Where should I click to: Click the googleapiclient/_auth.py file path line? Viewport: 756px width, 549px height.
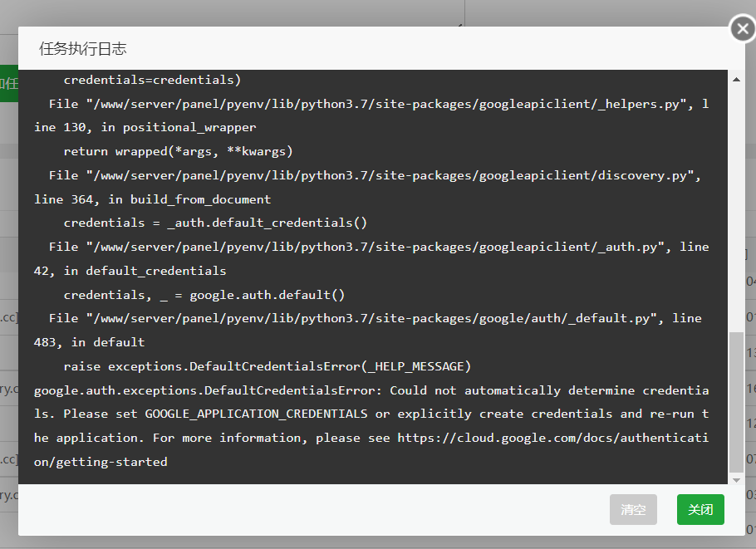(379, 247)
